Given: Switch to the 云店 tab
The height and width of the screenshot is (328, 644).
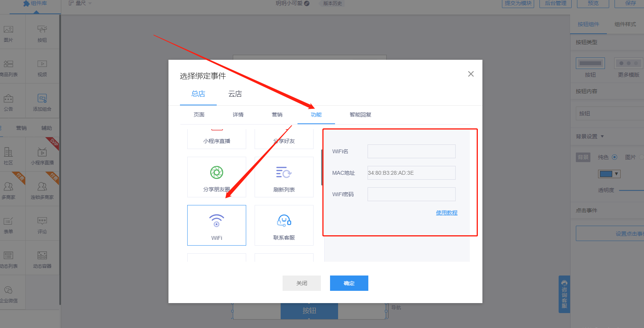Looking at the screenshot, I should (235, 94).
